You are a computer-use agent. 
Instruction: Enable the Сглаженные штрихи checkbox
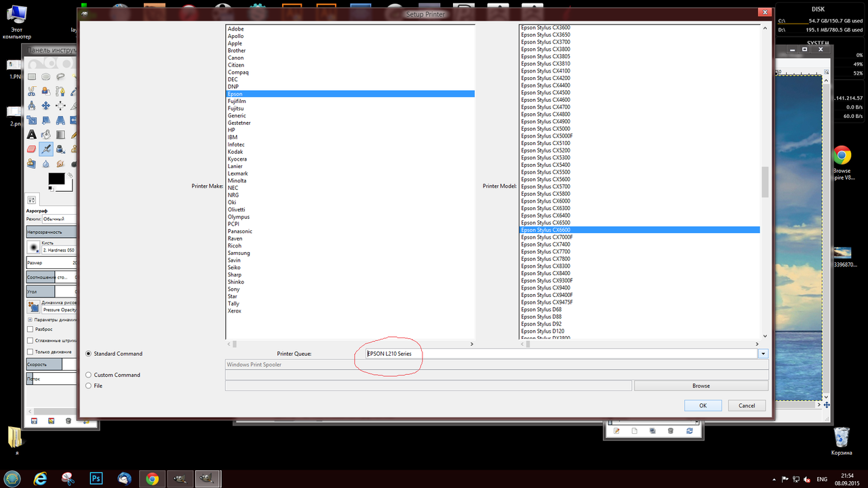(x=30, y=340)
